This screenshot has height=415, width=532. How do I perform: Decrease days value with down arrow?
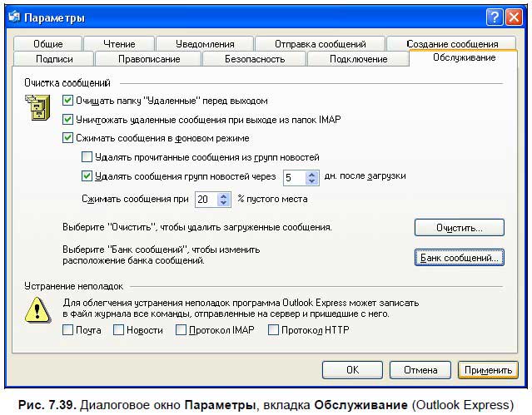pos(312,180)
